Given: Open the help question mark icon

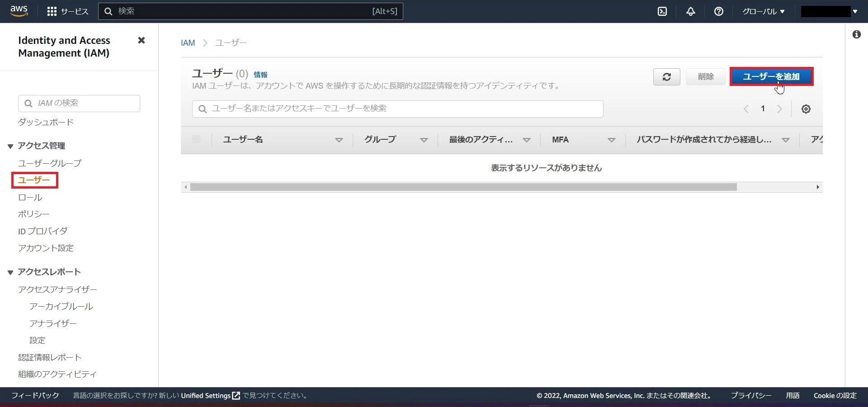Looking at the screenshot, I should pyautogui.click(x=719, y=11).
